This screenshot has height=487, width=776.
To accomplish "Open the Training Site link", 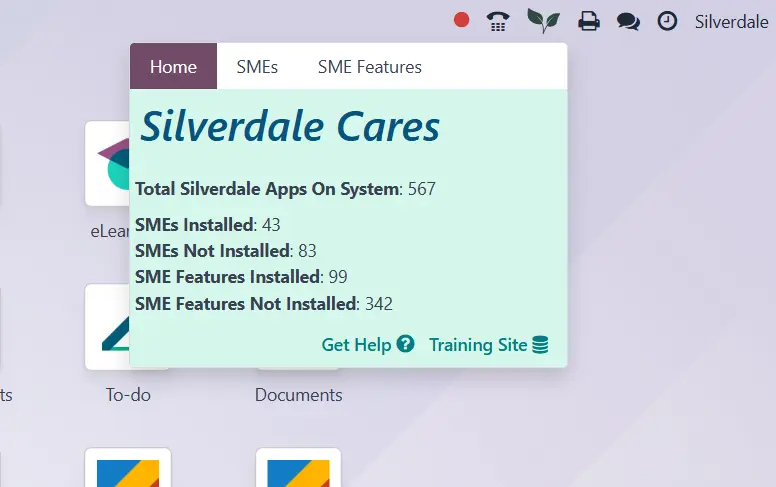I will coord(477,344).
